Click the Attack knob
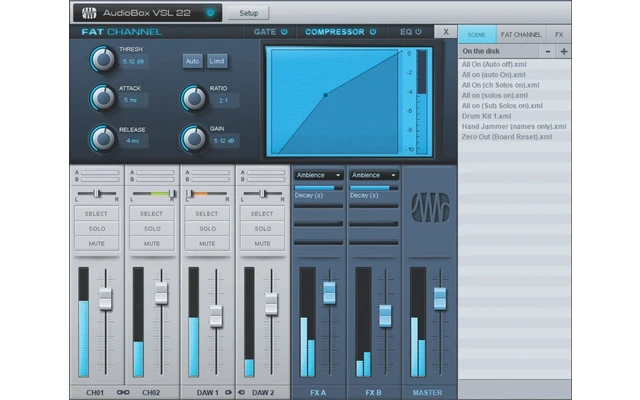Screen dimensions: 640x400 [x=102, y=98]
